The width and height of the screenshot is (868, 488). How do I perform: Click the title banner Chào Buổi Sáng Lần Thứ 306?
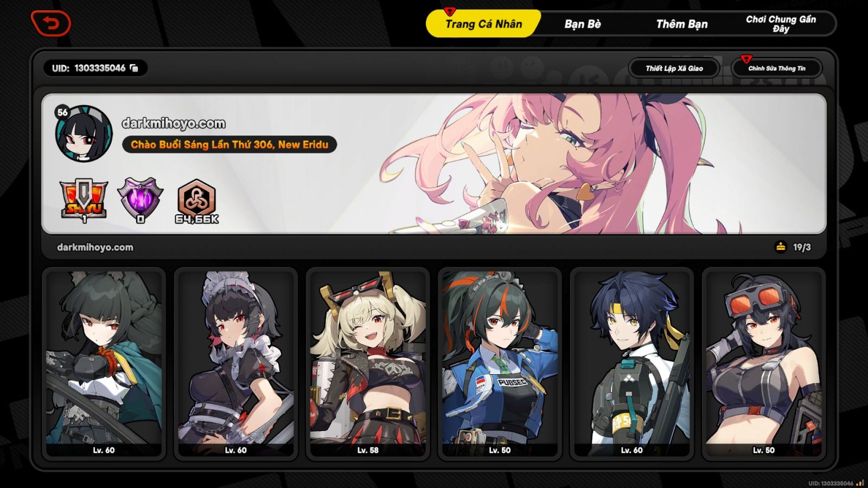[x=229, y=144]
